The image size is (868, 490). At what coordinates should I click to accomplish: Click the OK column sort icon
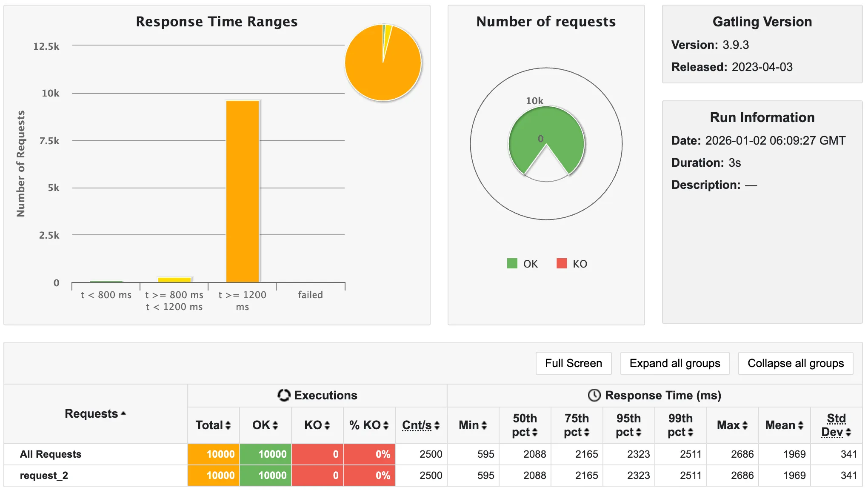[x=275, y=425]
